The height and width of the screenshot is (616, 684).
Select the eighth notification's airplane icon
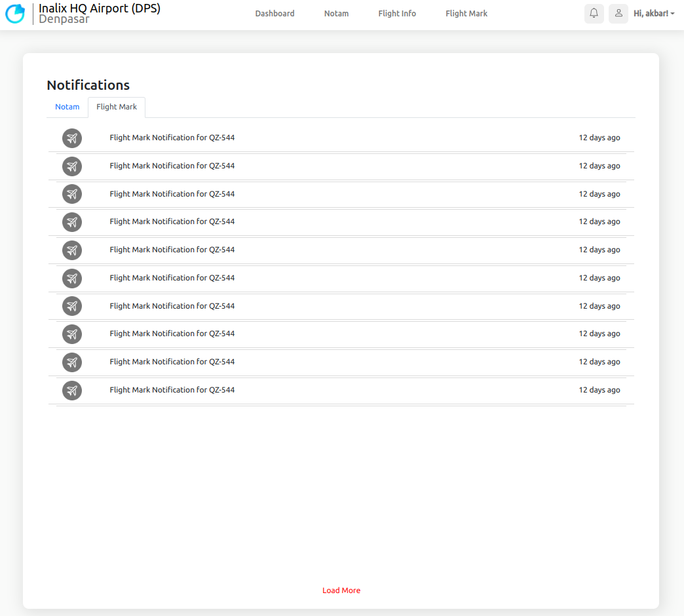[x=72, y=334]
